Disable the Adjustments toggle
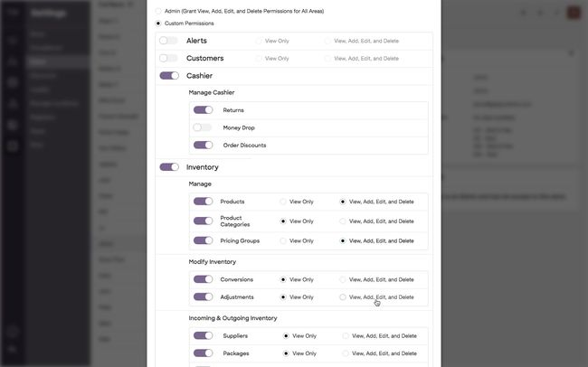The height and width of the screenshot is (367, 588). 203,296
